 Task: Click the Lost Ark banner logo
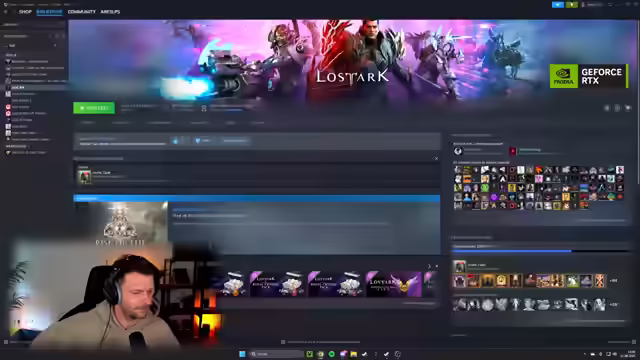[353, 77]
